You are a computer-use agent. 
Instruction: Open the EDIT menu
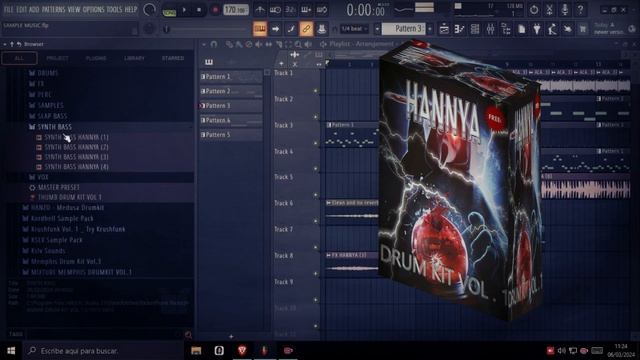tap(21, 9)
